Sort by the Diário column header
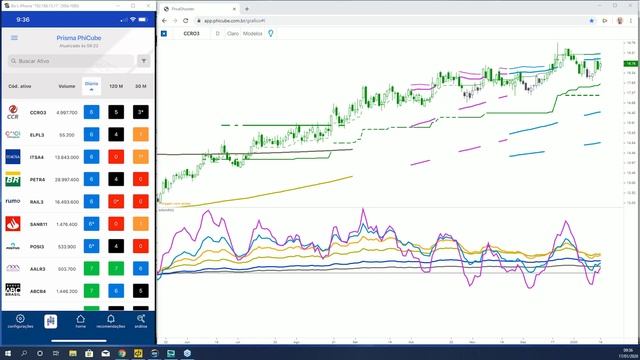Viewport: 640px width, 360px height. click(91, 86)
